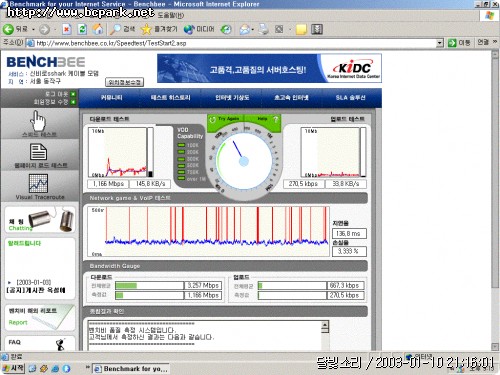Click the download rate value 145,8 KB/s
Viewport: 500px width, 375px height.
150,184
